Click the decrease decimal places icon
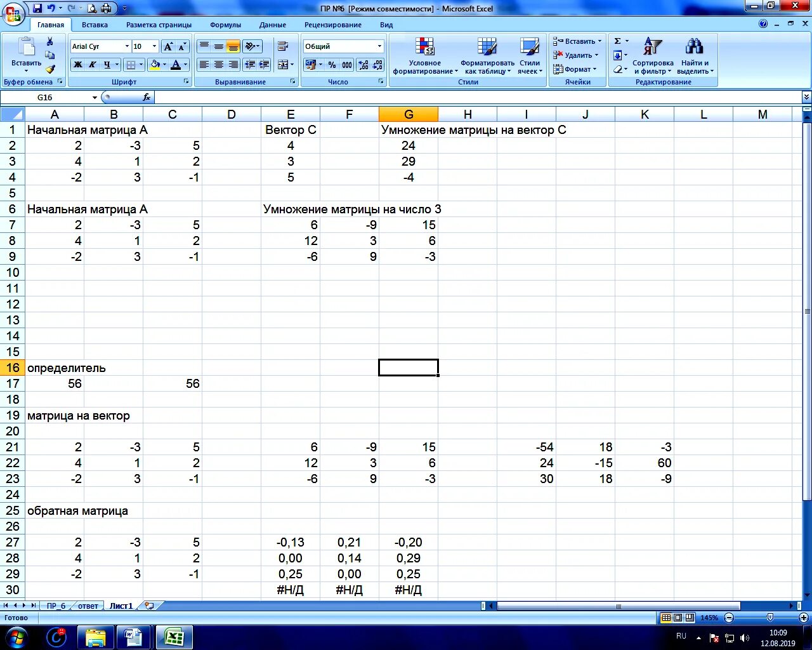This screenshot has height=650, width=812. 377,65
